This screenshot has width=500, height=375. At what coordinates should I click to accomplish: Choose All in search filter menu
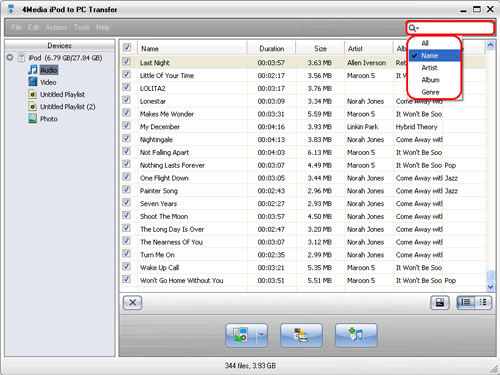[435, 43]
